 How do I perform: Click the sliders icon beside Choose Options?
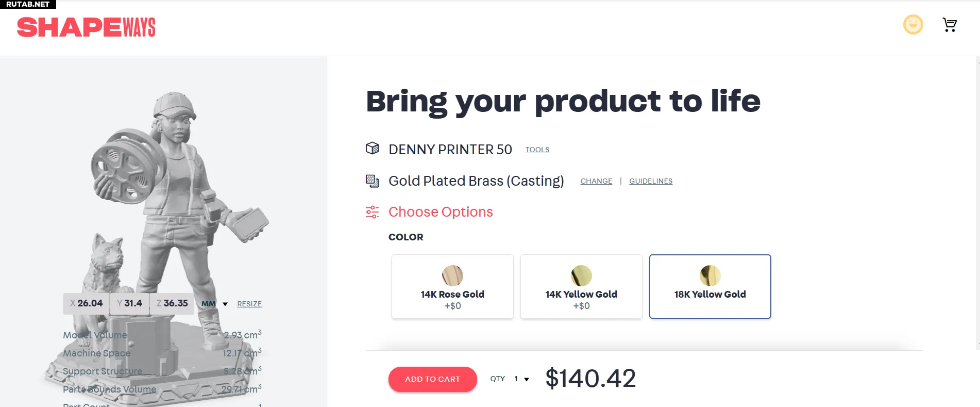[x=372, y=212]
